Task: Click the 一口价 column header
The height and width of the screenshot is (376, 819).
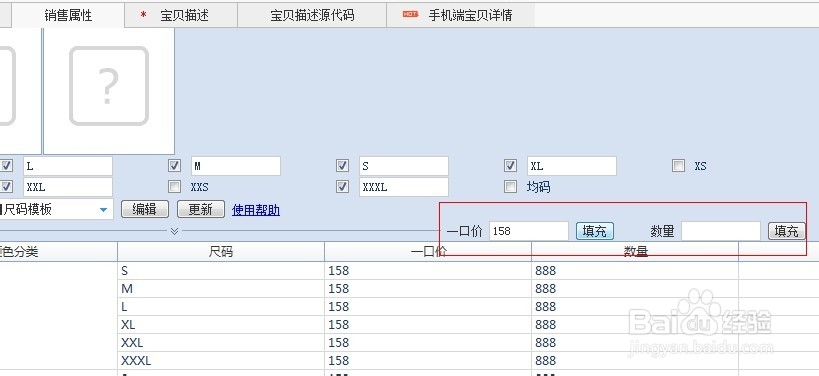Action: tap(428, 252)
